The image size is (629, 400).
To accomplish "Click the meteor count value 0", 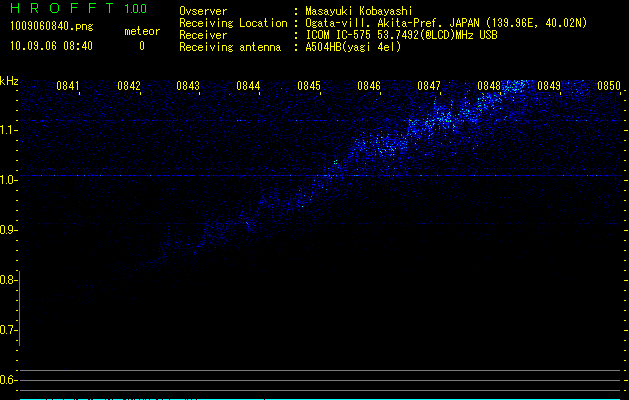I will tap(142, 46).
